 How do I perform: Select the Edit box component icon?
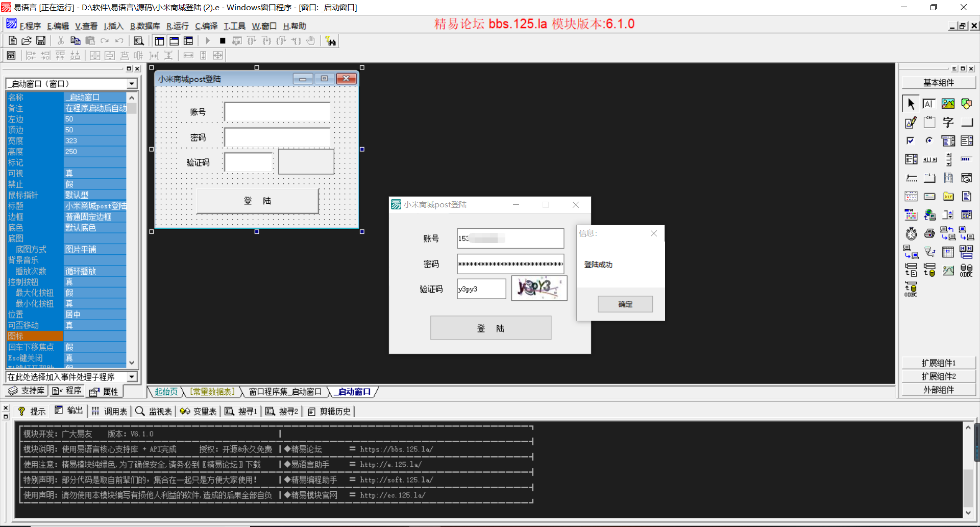coord(929,104)
